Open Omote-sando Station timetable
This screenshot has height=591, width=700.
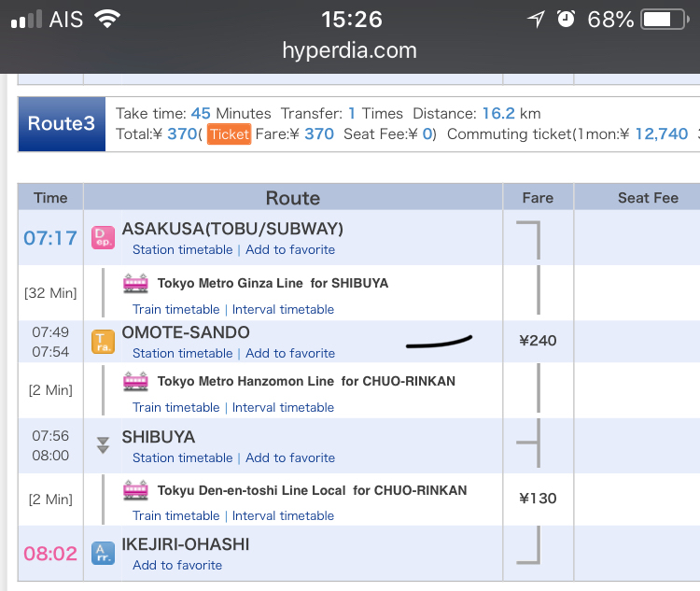[x=183, y=353]
